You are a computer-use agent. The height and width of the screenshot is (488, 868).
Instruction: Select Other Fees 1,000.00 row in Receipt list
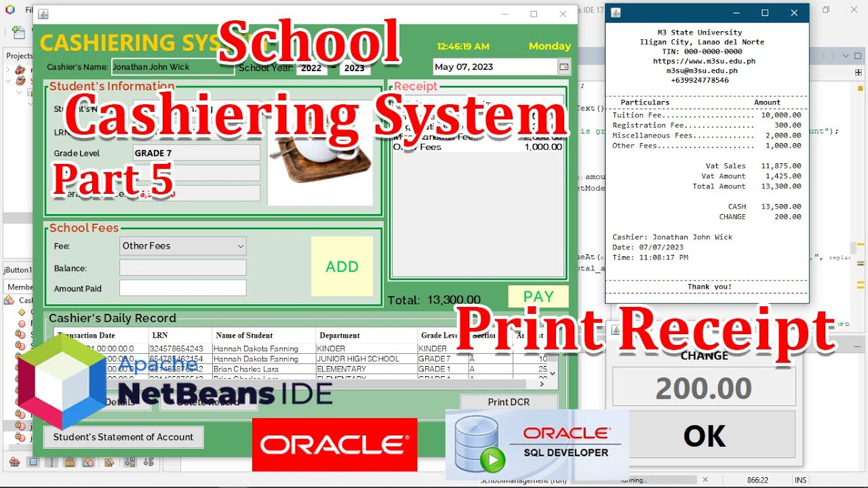coord(478,147)
